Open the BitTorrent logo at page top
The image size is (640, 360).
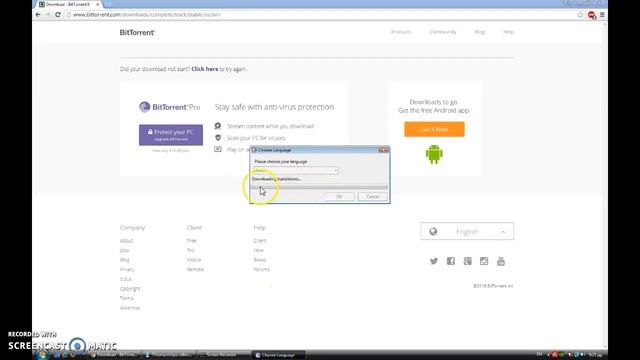pos(137,32)
